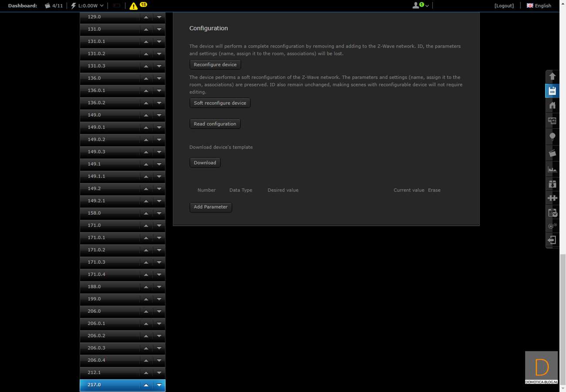Viewport: 566px width, 392px height.
Task: Click the up arrow on row 188.0
Action: [x=146, y=287]
